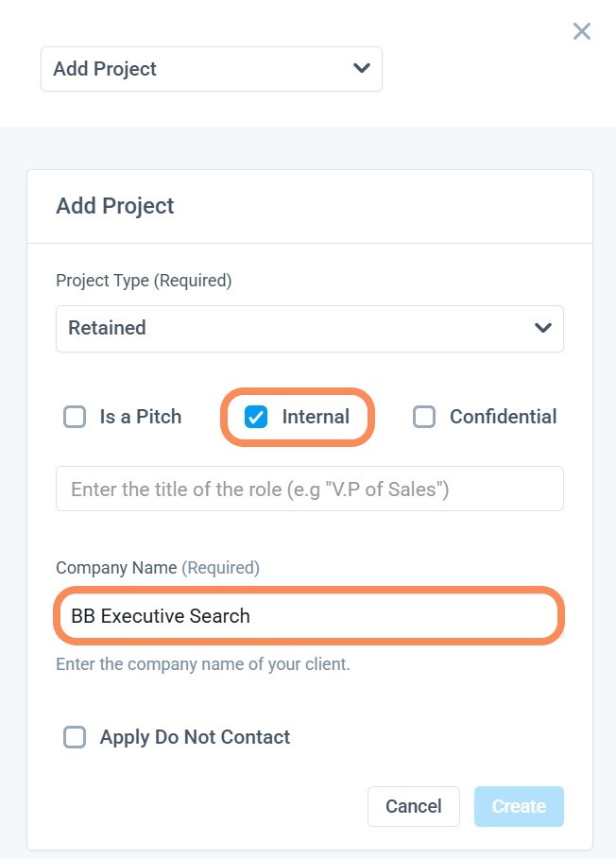The image size is (616, 859).
Task: Click the chevron arrow beside top Add Project
Action: (x=360, y=68)
